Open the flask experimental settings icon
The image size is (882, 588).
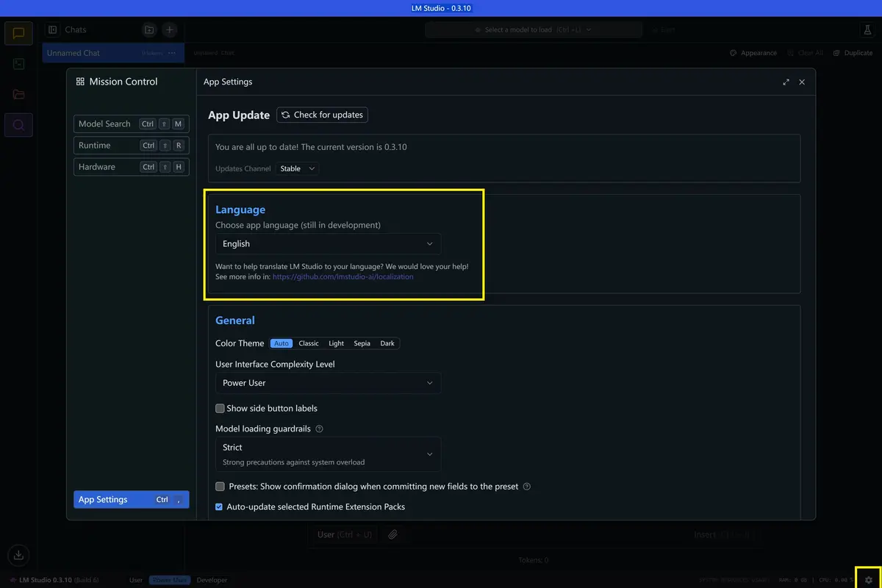[x=867, y=29]
